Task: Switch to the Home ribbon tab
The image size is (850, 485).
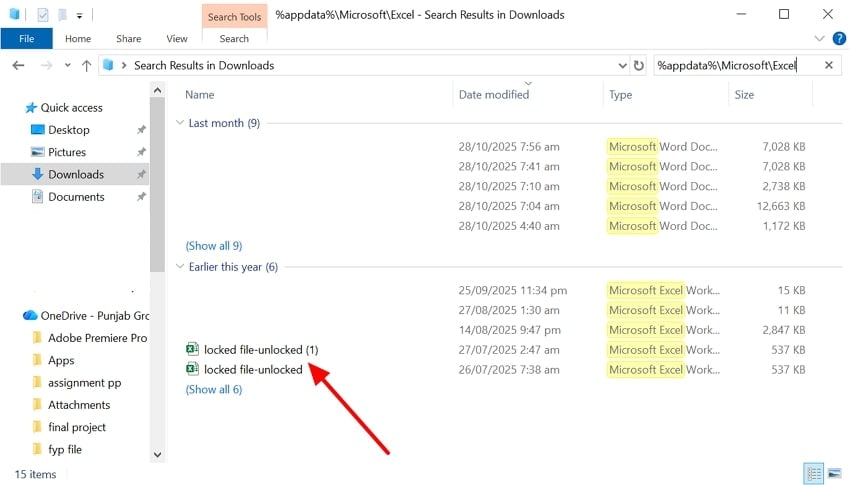Action: coord(78,38)
